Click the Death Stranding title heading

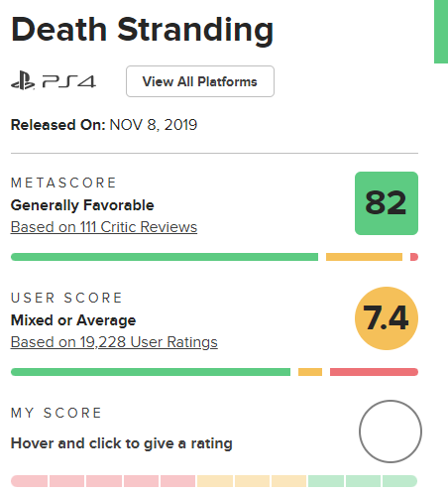click(143, 30)
